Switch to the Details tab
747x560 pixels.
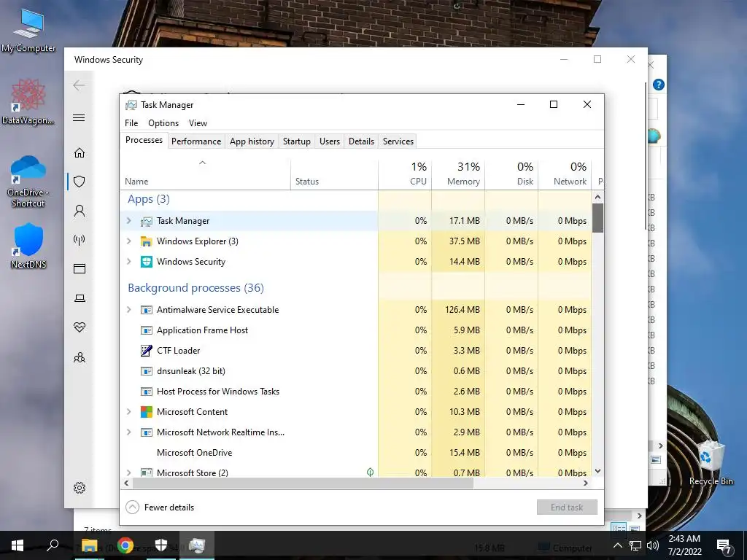pos(361,141)
